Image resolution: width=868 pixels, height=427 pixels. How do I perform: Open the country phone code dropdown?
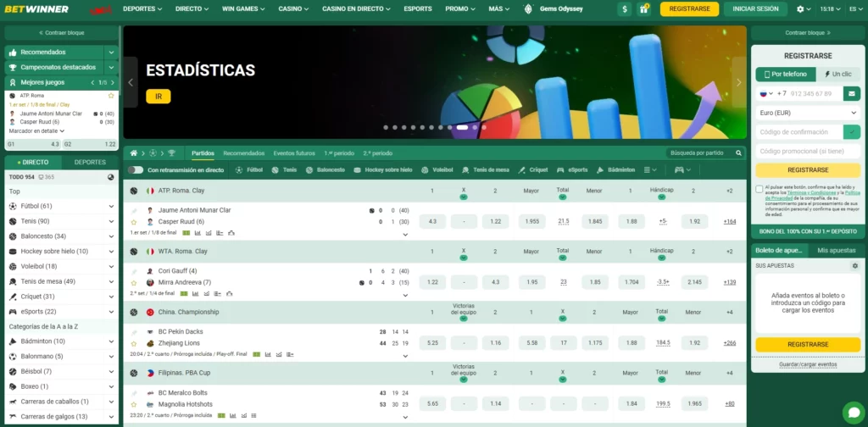766,93
